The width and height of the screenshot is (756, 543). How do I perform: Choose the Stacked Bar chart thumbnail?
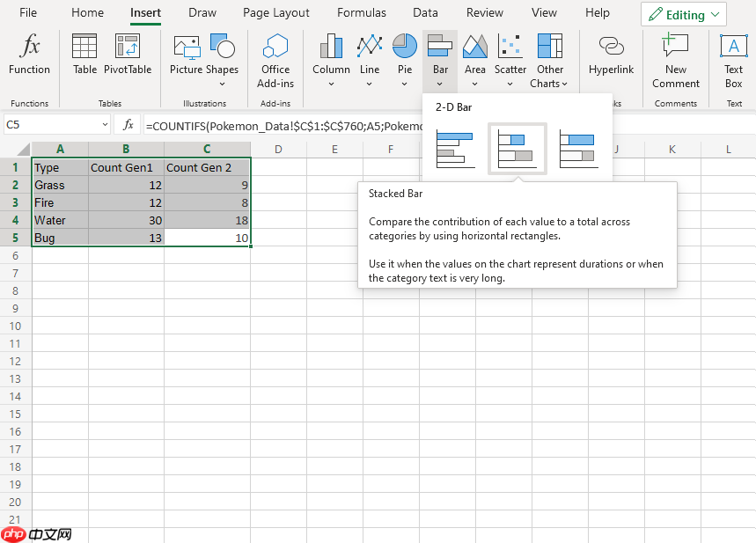[517, 149]
